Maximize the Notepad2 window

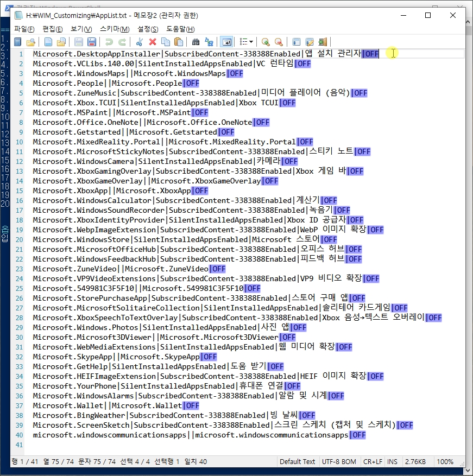point(428,15)
